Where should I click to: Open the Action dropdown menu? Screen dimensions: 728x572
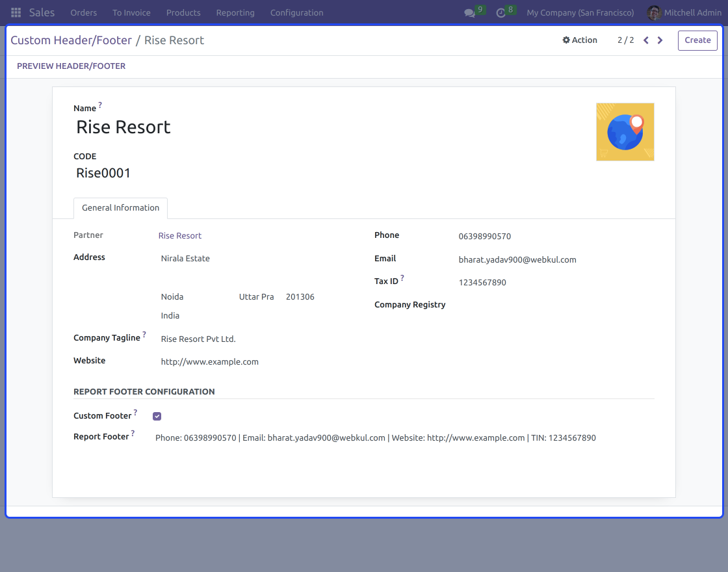579,40
